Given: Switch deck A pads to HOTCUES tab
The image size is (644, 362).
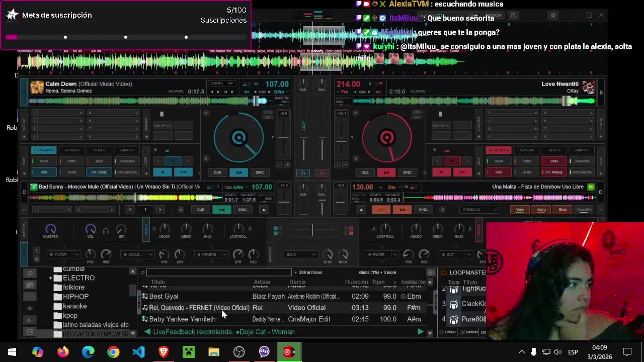Looking at the screenshot, I should tap(71, 150).
